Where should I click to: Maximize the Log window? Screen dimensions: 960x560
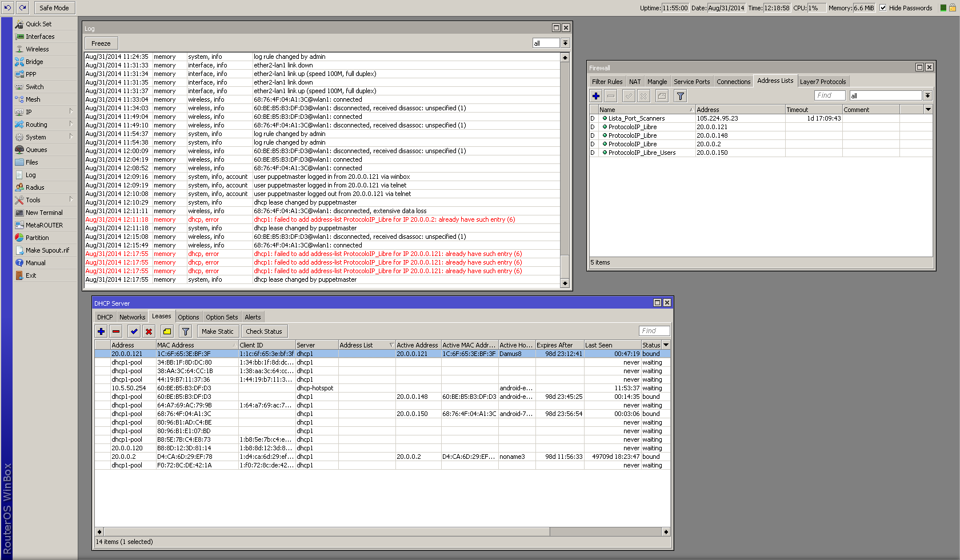pyautogui.click(x=556, y=28)
